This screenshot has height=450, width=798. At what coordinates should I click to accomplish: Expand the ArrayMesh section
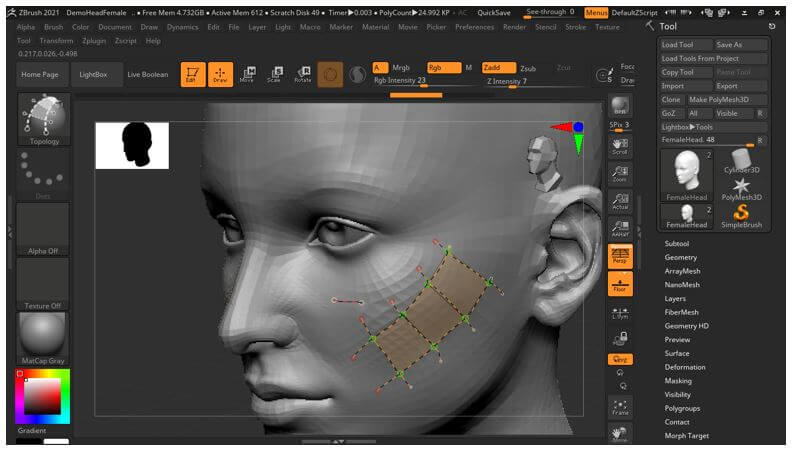click(x=682, y=271)
